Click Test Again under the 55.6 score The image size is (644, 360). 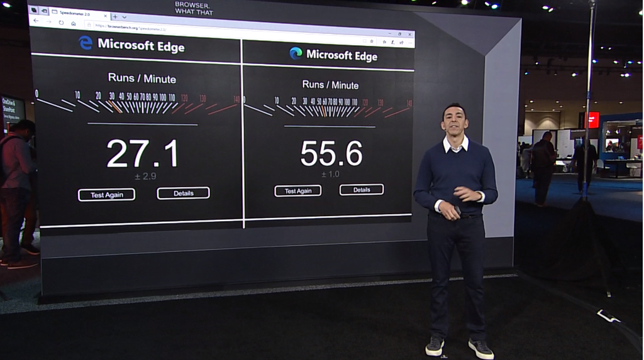click(298, 191)
